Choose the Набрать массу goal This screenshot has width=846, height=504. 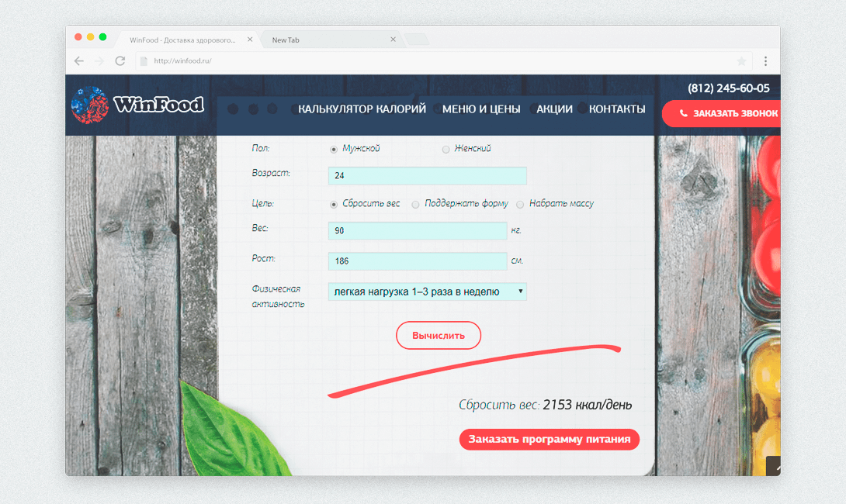[520, 204]
